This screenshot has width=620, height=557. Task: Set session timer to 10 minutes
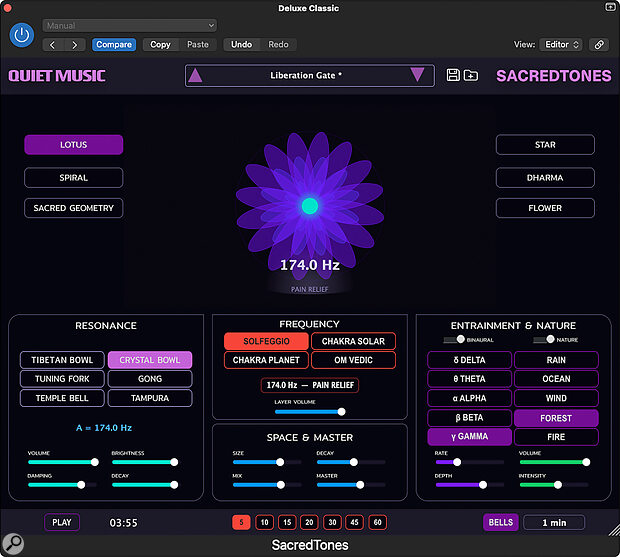pyautogui.click(x=264, y=523)
